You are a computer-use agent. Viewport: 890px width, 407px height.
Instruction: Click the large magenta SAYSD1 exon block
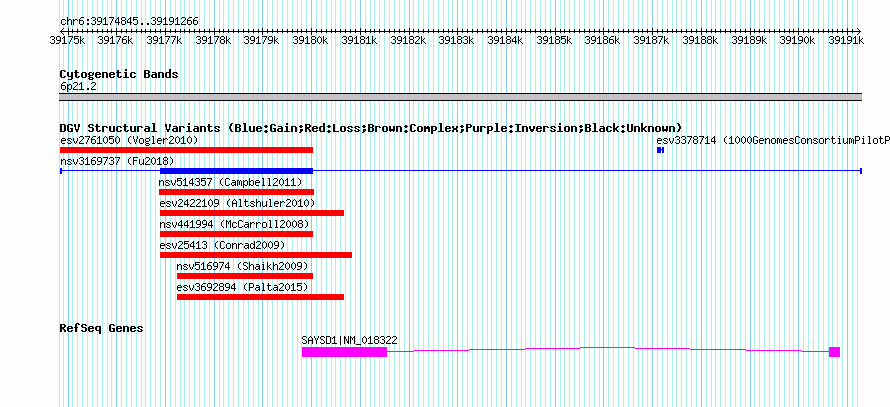click(344, 352)
